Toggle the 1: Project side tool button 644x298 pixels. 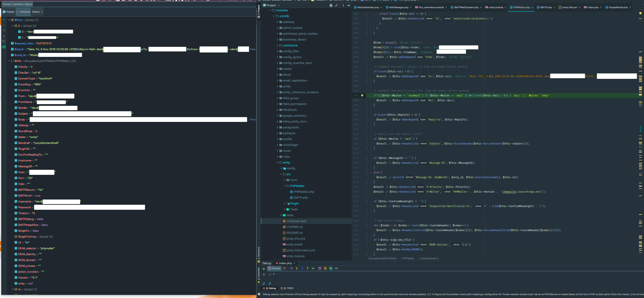pos(259,11)
